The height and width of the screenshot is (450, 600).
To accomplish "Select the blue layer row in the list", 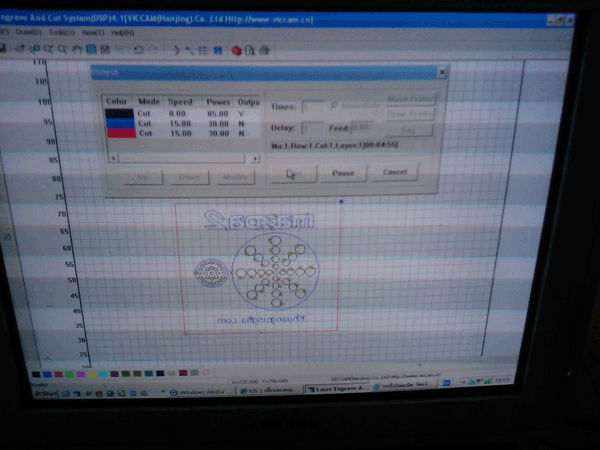I will (183, 124).
